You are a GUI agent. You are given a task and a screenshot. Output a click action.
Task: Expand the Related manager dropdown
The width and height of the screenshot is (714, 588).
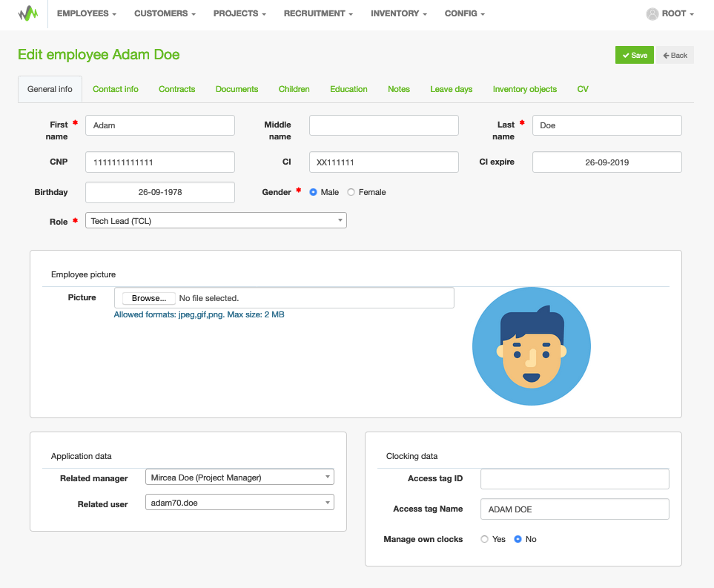pos(239,478)
